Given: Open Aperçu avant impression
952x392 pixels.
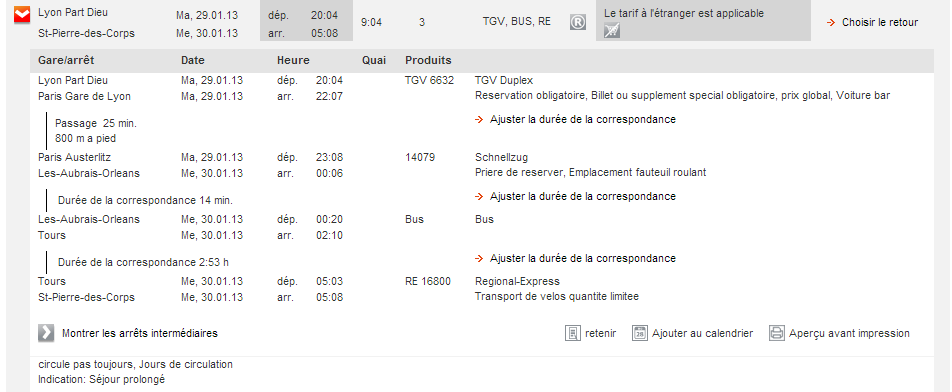Looking at the screenshot, I should point(849,333).
